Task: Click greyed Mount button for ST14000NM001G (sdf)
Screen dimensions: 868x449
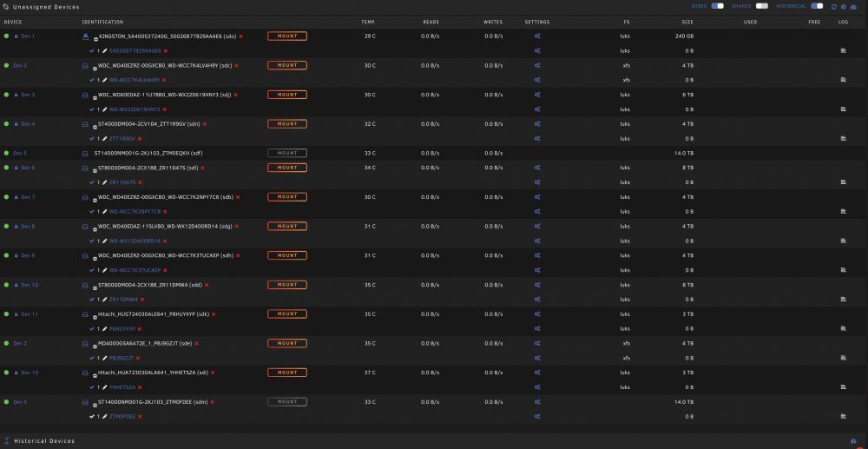Action: coord(287,154)
